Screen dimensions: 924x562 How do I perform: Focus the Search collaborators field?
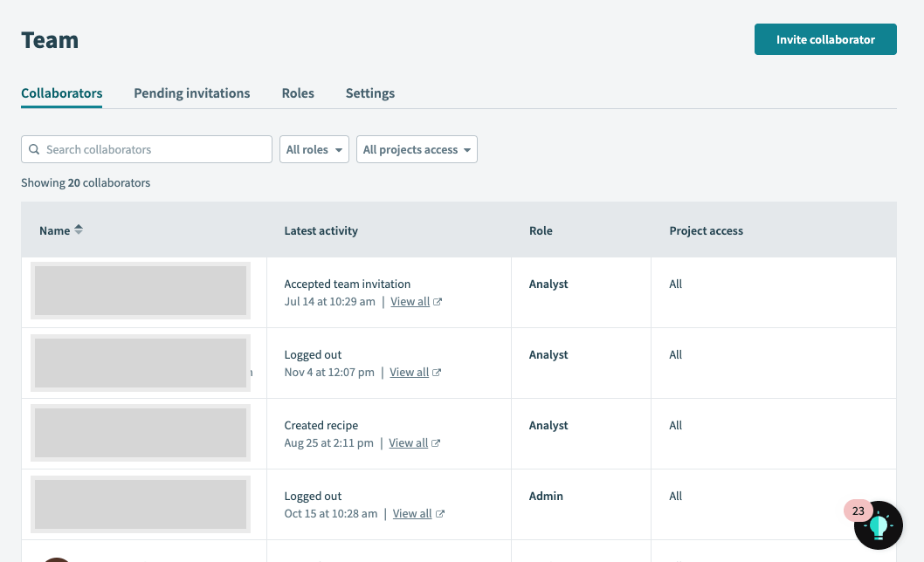pos(147,149)
